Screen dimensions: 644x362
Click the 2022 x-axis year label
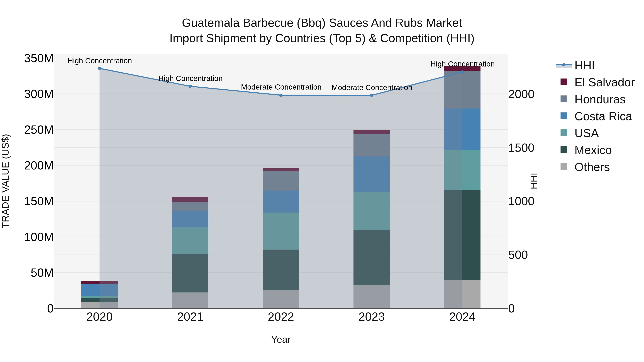[x=281, y=317]
